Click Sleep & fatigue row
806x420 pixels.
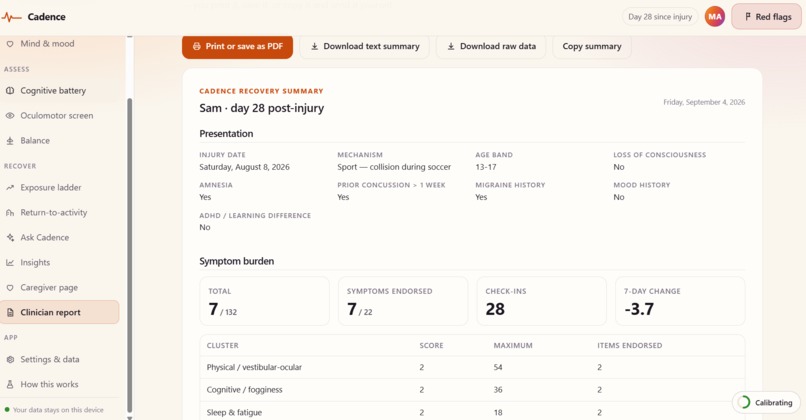click(x=472, y=412)
